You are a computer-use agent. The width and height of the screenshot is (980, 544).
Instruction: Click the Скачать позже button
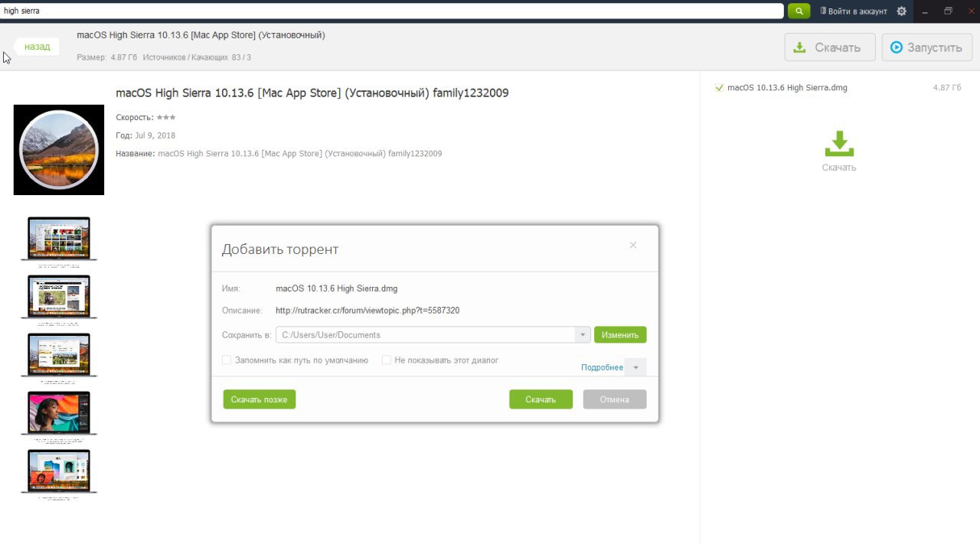click(x=260, y=399)
